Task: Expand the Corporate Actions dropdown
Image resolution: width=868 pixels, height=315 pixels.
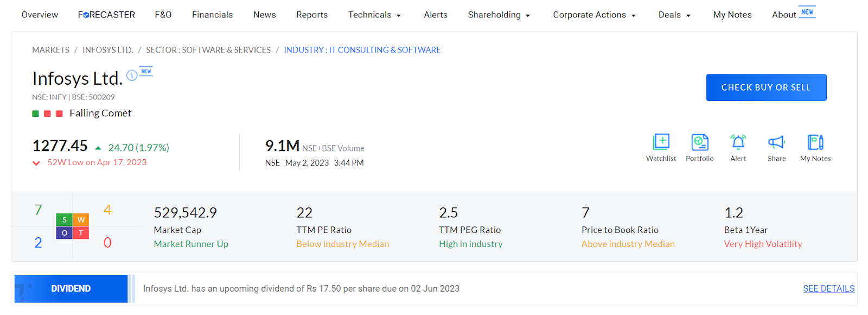Action: pos(594,15)
